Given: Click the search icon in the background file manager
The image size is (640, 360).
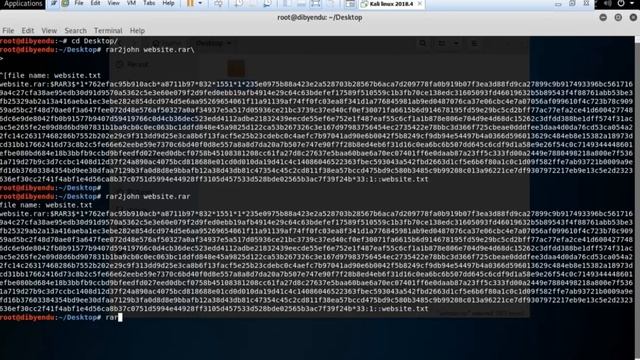Looking at the screenshot, I should coord(422,43).
